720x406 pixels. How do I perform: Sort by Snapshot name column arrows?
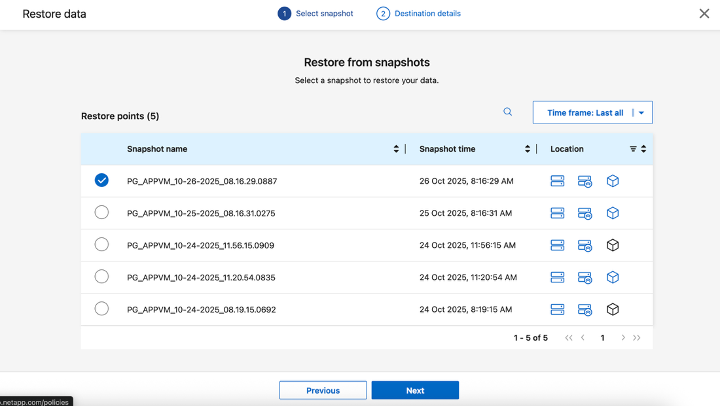[x=397, y=149]
